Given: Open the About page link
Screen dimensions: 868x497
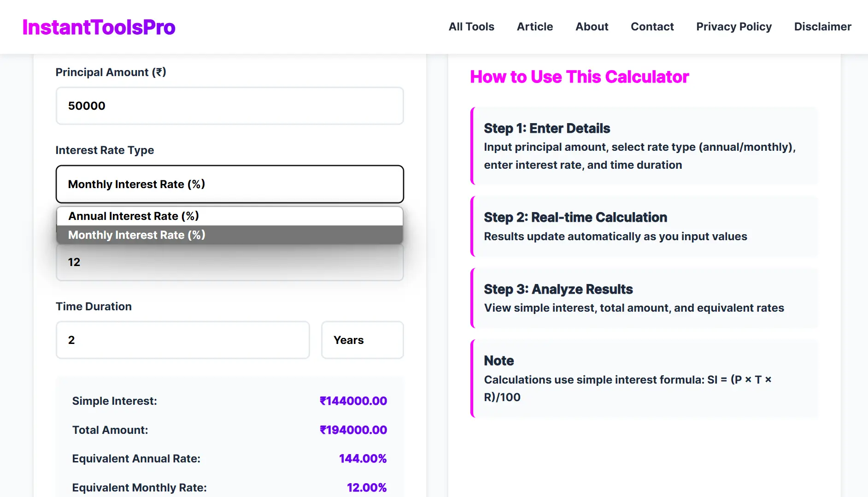Looking at the screenshot, I should coord(592,27).
